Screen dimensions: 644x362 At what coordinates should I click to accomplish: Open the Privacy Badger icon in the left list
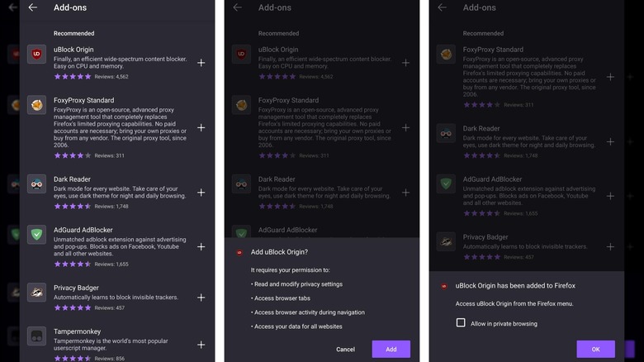pyautogui.click(x=37, y=292)
